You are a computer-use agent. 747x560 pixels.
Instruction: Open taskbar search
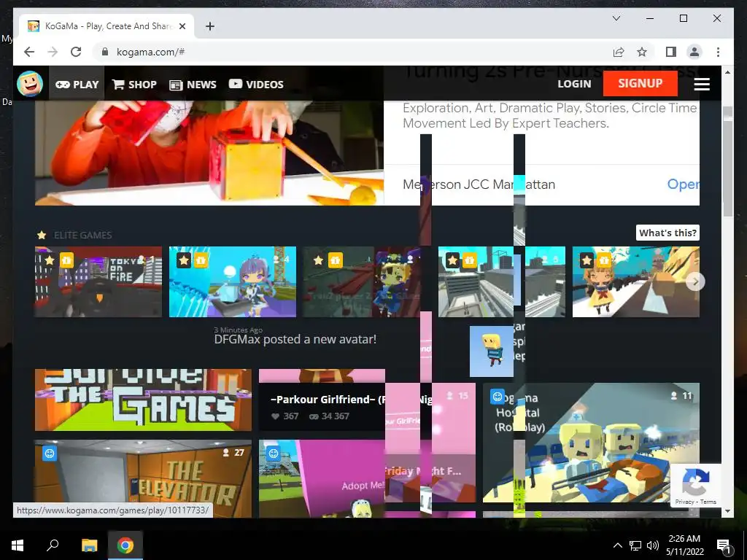(x=53, y=545)
